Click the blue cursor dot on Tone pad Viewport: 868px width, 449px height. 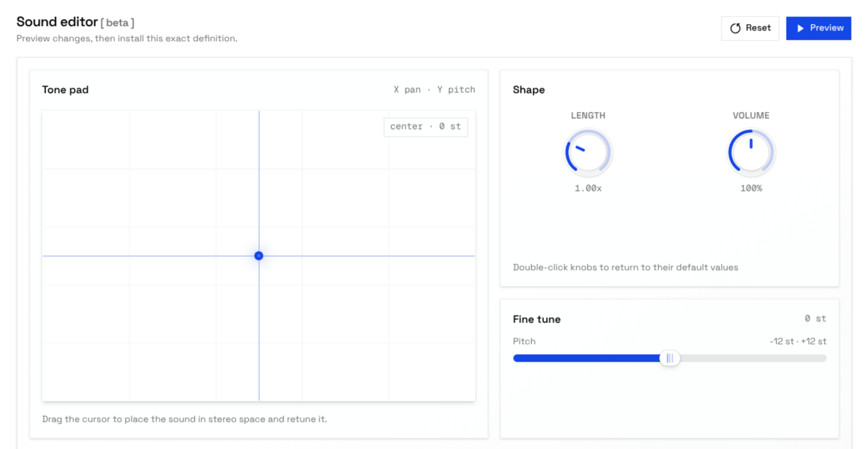[258, 256]
